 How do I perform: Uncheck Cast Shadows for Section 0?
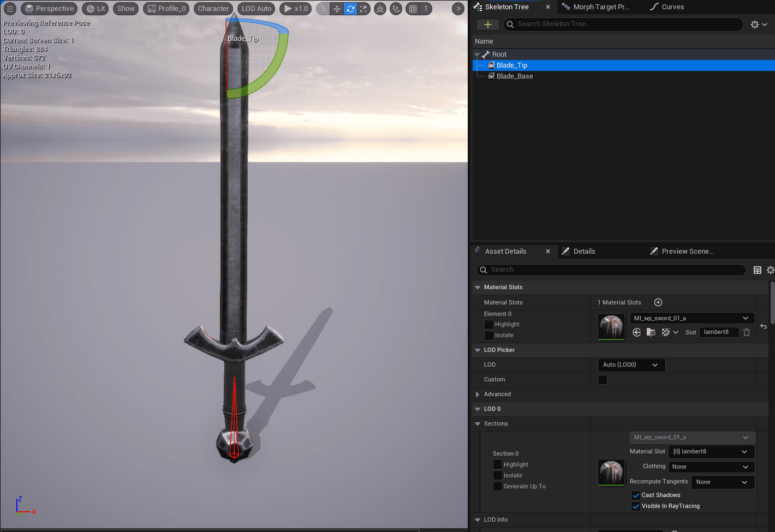point(636,495)
